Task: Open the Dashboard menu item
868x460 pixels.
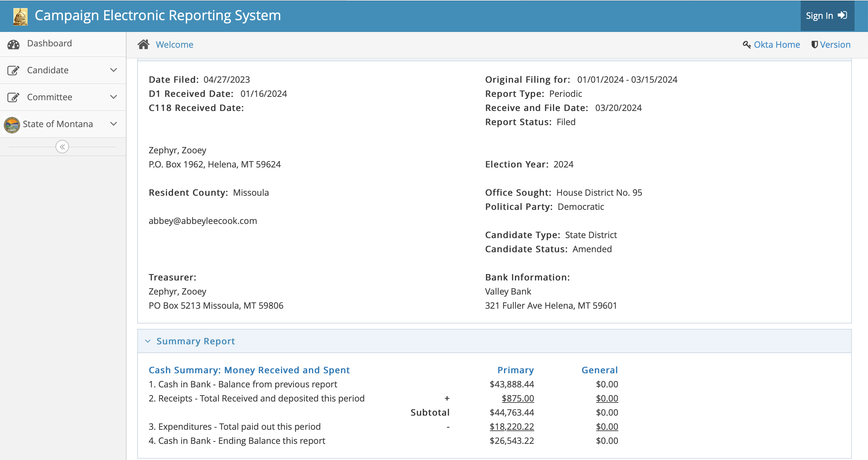Action: point(49,43)
